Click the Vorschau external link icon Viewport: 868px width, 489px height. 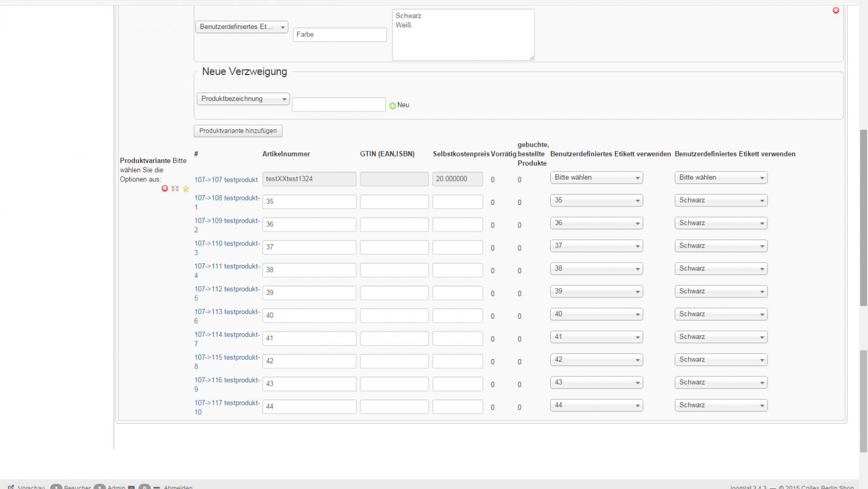[x=11, y=487]
